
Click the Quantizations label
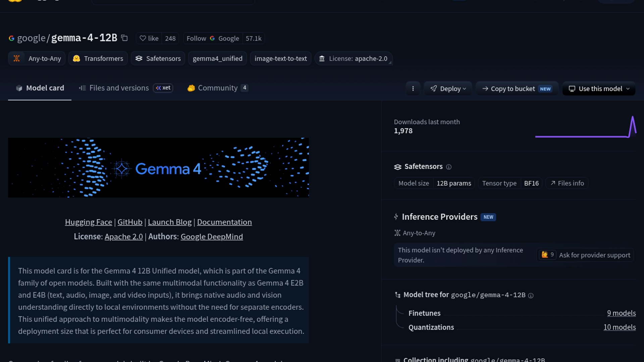(431, 327)
